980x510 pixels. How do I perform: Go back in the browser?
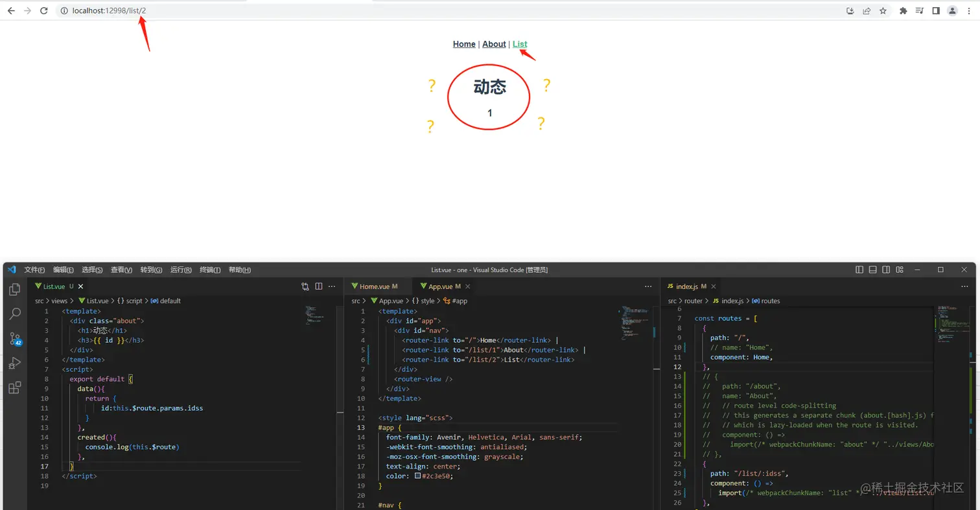pos(11,11)
